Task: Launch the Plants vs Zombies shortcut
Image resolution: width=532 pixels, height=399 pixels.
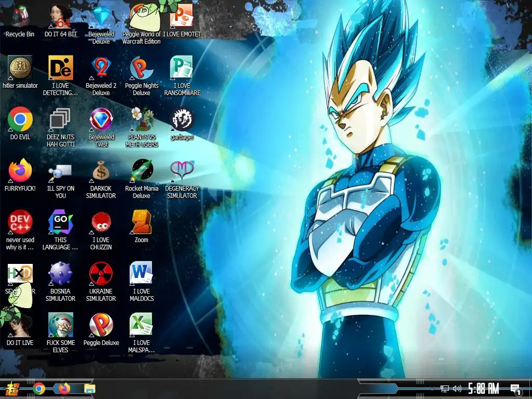Action: [142, 119]
